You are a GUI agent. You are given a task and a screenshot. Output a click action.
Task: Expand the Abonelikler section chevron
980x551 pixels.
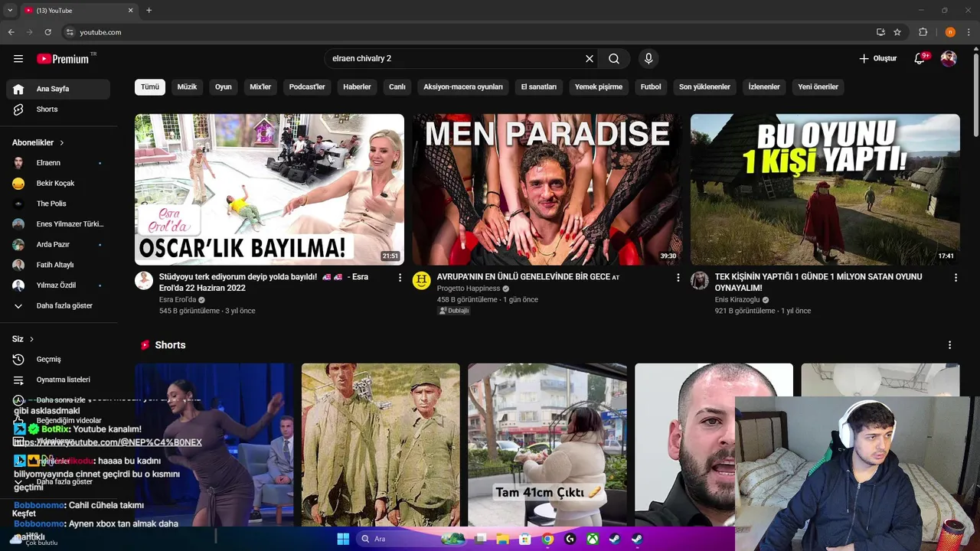click(62, 143)
